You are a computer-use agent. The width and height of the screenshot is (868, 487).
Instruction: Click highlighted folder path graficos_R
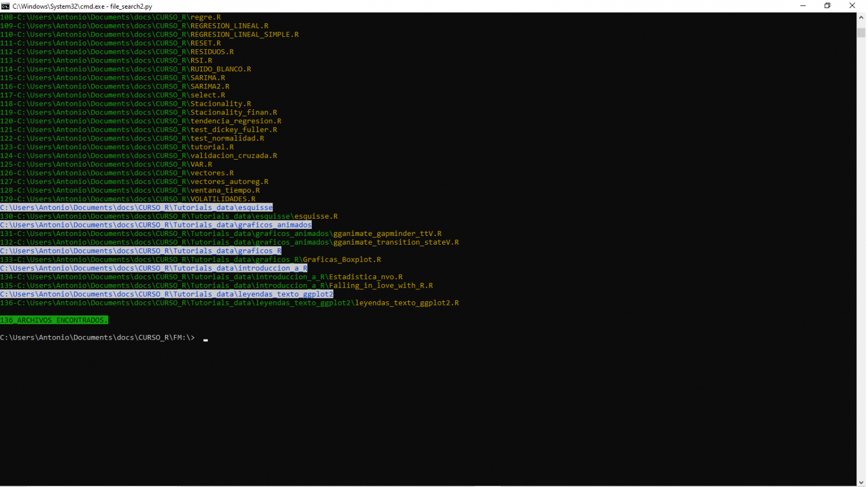pyautogui.click(x=141, y=252)
